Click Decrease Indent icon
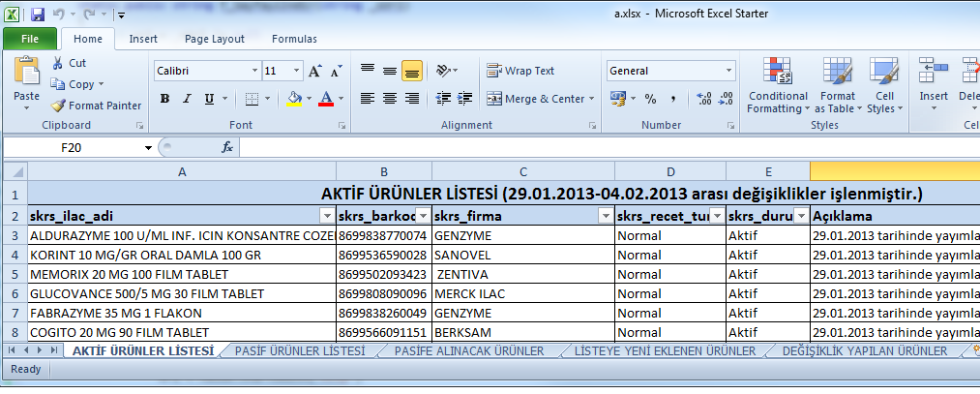Image resolution: width=980 pixels, height=394 pixels. pos(444,98)
